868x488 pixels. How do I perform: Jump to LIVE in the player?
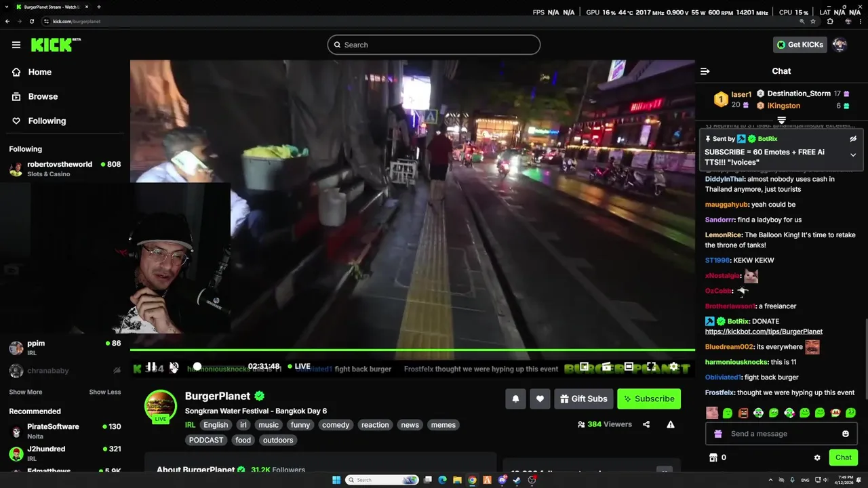(299, 366)
